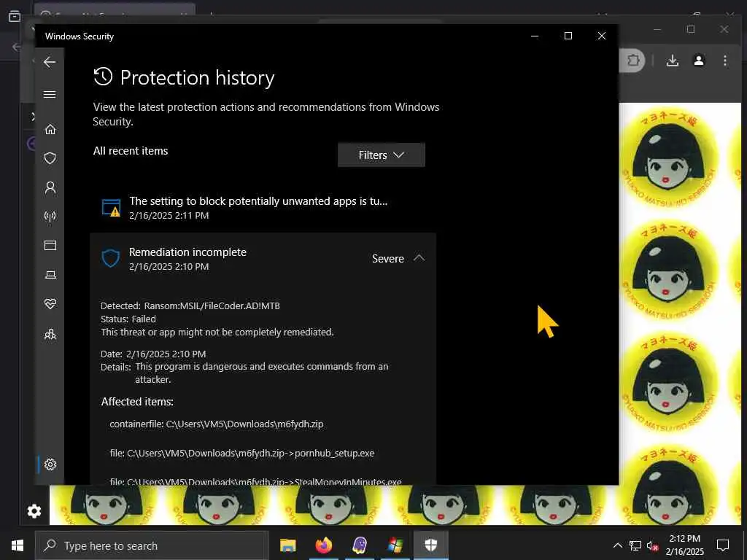The width and height of the screenshot is (747, 560).
Task: Go back using the Windows Security back arrow
Action: pyautogui.click(x=50, y=62)
